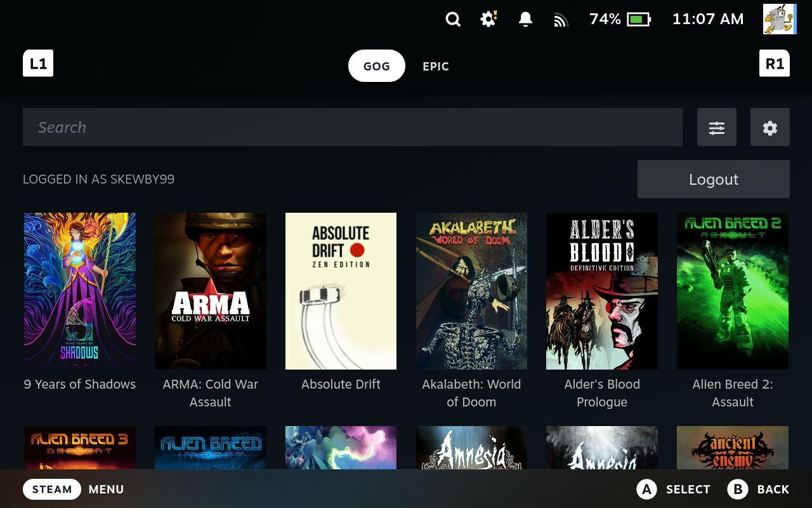Select the 9 Years of Shadows cover
The height and width of the screenshot is (508, 812).
pos(79,291)
